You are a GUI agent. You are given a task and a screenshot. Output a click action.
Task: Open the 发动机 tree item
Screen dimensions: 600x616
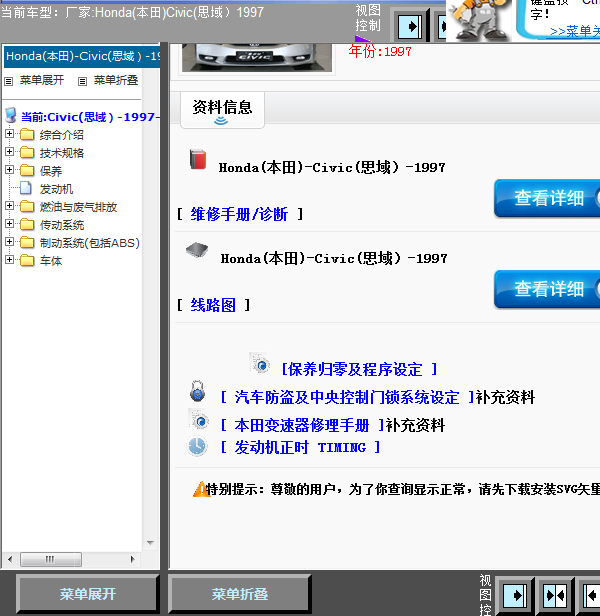click(x=56, y=189)
